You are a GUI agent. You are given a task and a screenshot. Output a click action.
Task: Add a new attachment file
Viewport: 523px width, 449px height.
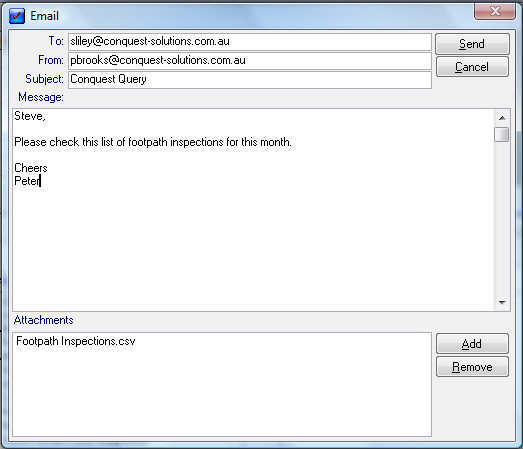[x=472, y=344]
